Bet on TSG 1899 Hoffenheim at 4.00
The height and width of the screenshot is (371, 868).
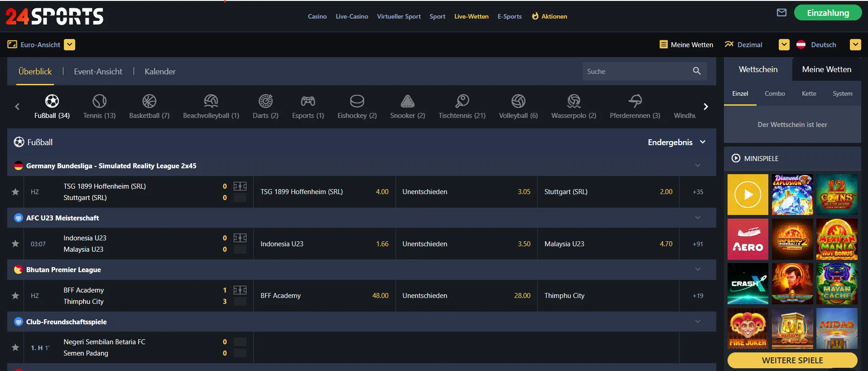(324, 192)
